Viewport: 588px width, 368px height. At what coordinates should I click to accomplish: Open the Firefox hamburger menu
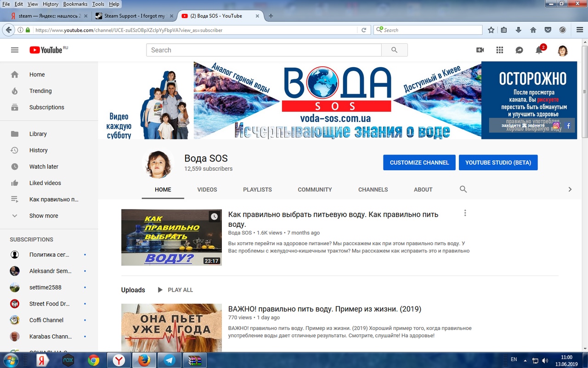(x=580, y=30)
